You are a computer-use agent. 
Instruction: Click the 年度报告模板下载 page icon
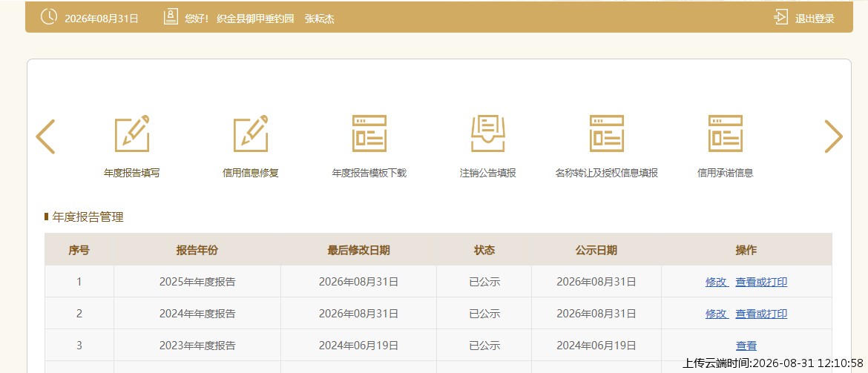(369, 133)
